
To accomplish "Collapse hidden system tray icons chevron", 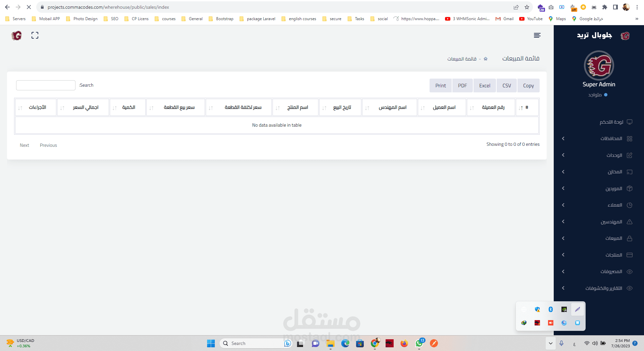I will pos(550,343).
